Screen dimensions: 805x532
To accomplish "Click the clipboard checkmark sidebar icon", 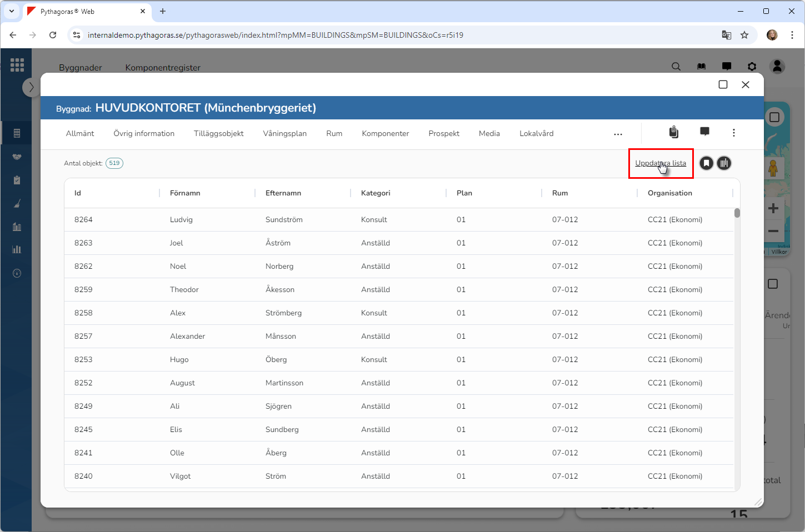I will click(x=17, y=180).
